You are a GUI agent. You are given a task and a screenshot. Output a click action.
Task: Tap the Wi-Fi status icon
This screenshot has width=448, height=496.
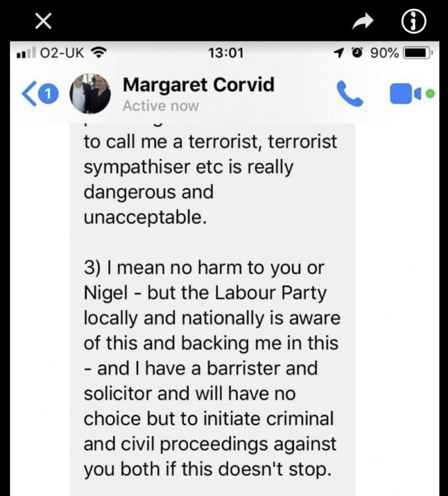(x=99, y=53)
